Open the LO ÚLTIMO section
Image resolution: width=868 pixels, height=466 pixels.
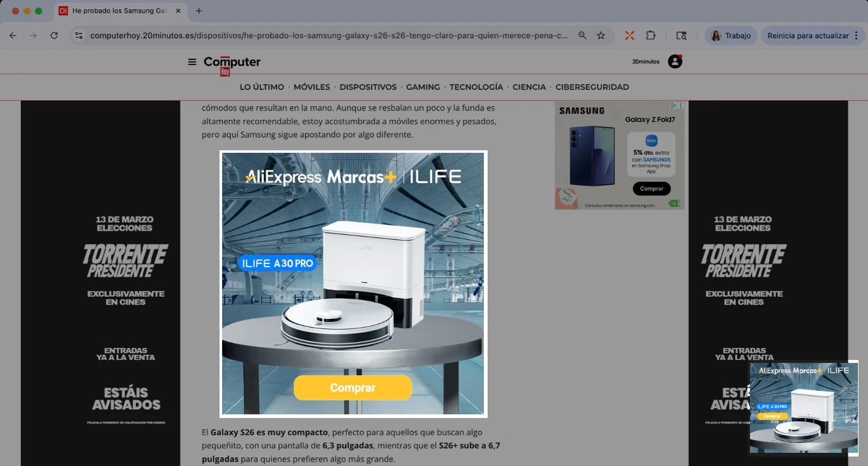pos(262,87)
